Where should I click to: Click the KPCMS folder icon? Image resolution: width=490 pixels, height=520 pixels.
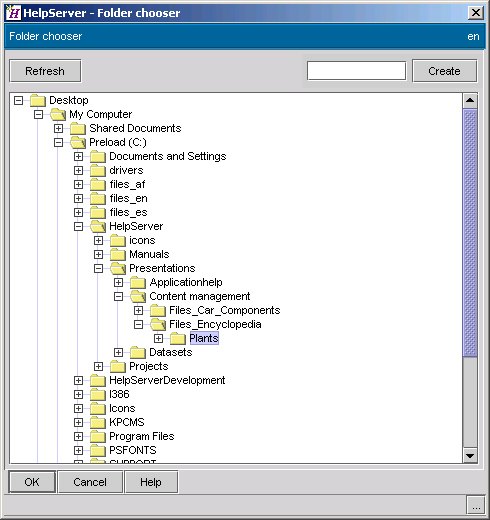click(x=98, y=422)
